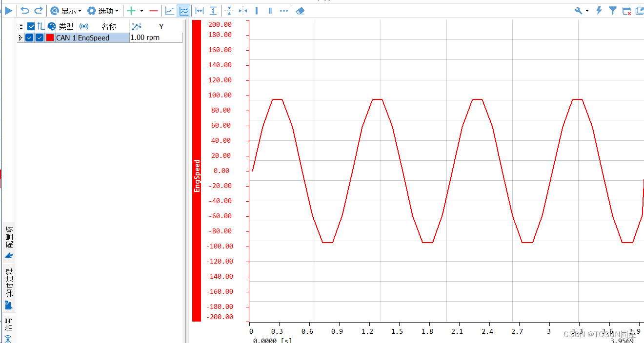Click the signal broadcast header icon
Viewport: 644px width, 343px height.
(84, 26)
